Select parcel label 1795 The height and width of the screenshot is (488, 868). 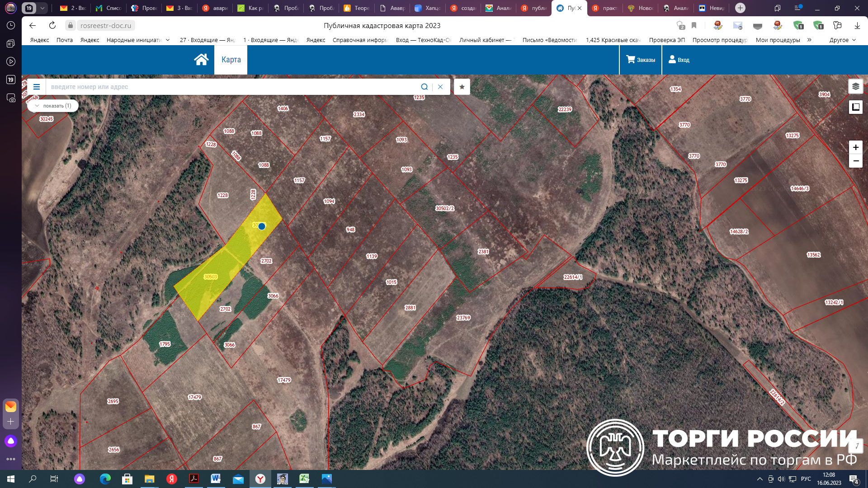pyautogui.click(x=165, y=344)
